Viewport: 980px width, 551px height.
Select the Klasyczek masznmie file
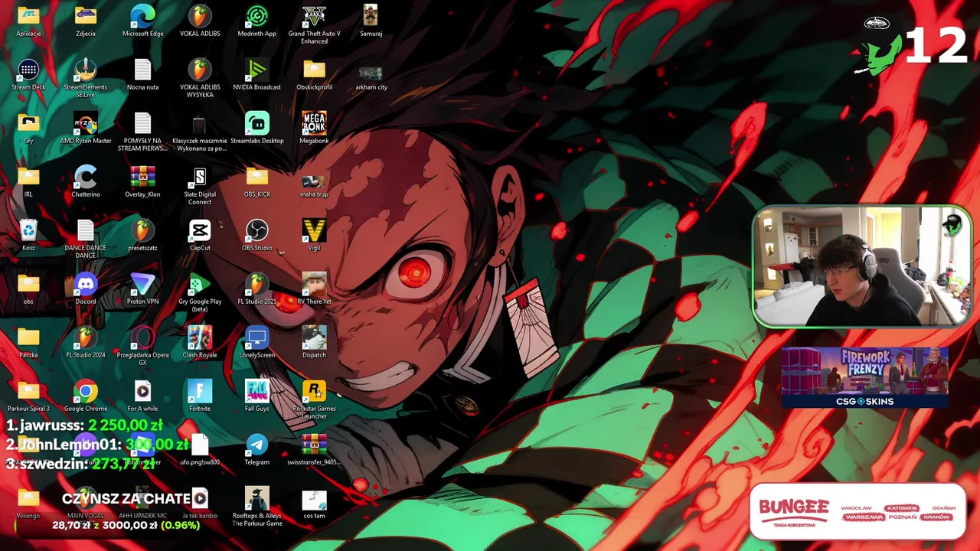pyautogui.click(x=200, y=132)
